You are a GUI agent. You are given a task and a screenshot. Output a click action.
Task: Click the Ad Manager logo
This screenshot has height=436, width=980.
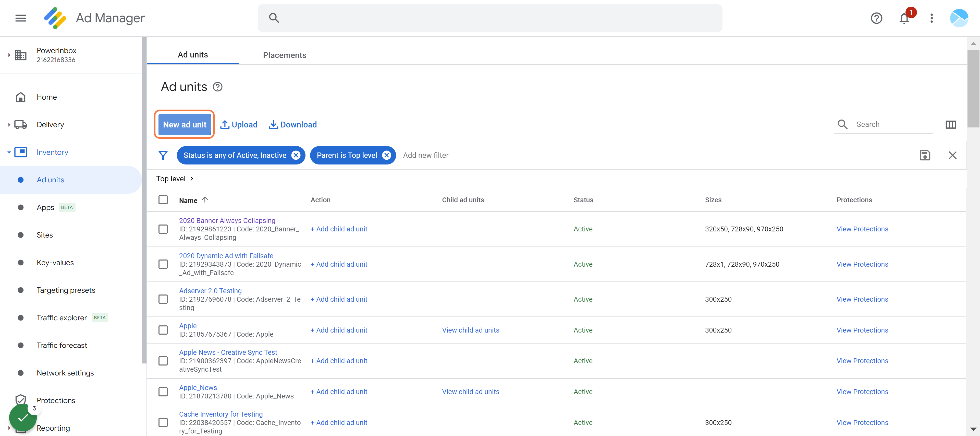point(55,18)
